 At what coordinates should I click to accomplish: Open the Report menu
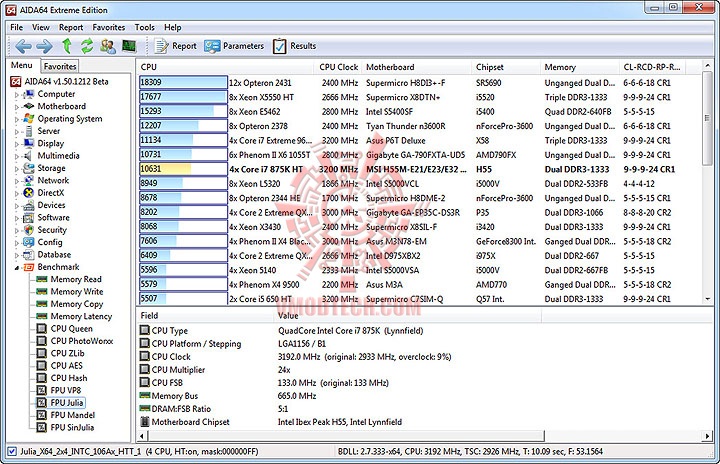coord(71,28)
